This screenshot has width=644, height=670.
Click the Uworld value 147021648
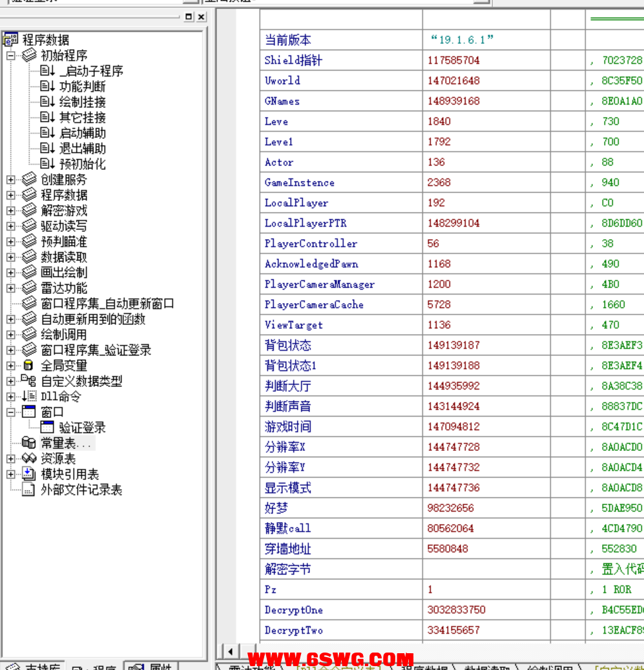pos(453,81)
